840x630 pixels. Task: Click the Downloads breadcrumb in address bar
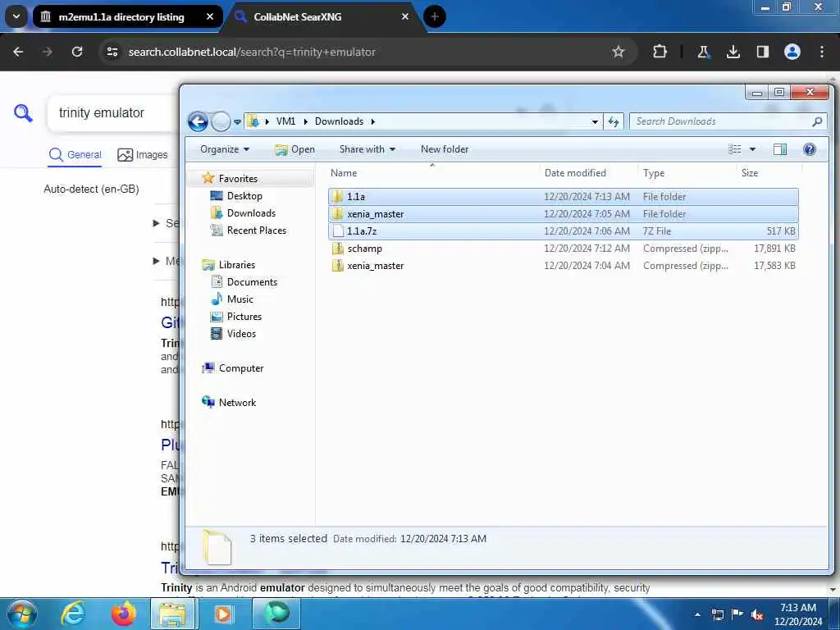(339, 121)
